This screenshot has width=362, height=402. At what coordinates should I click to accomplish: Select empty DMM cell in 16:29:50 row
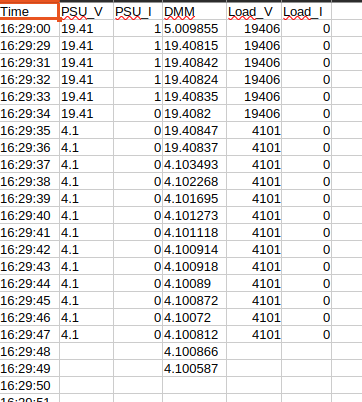[195, 386]
